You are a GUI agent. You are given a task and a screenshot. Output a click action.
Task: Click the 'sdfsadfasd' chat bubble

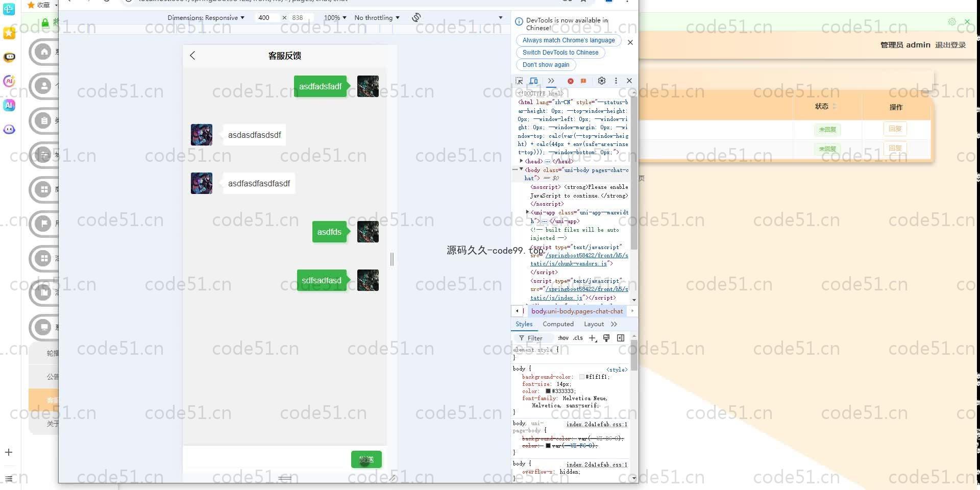(322, 280)
